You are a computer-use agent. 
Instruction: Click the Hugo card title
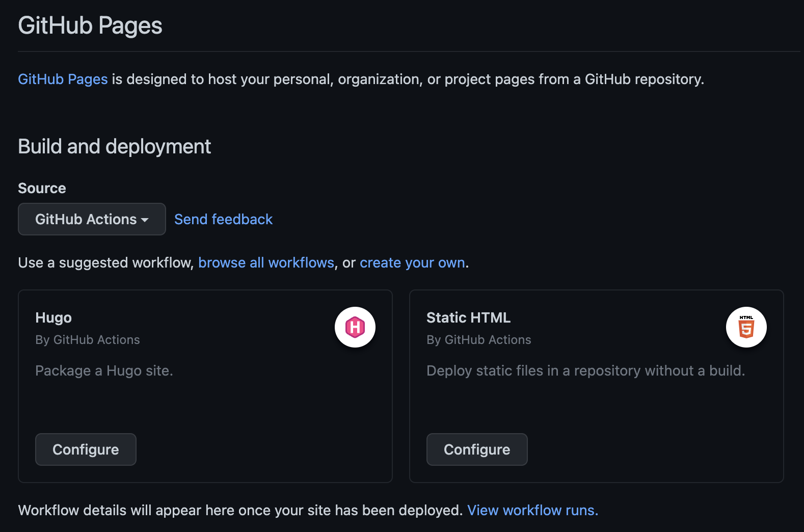pyautogui.click(x=53, y=317)
